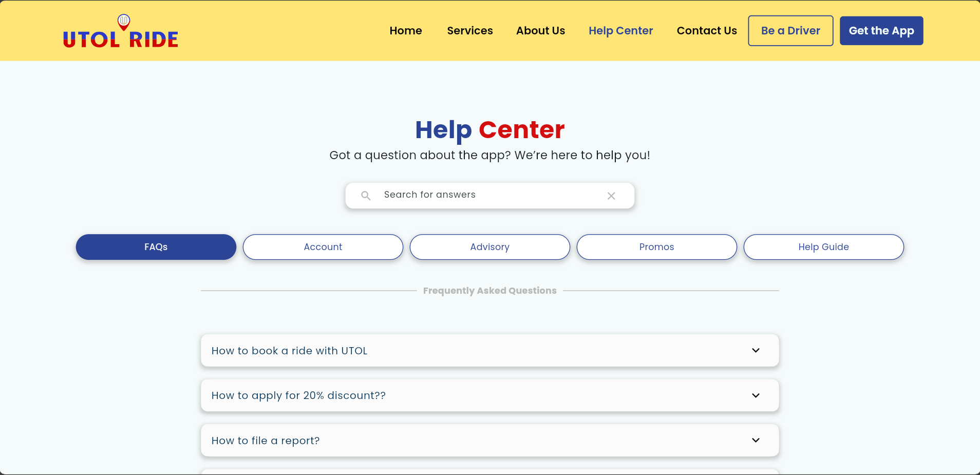980x475 pixels.
Task: Open the Home menu item
Action: coord(405,31)
